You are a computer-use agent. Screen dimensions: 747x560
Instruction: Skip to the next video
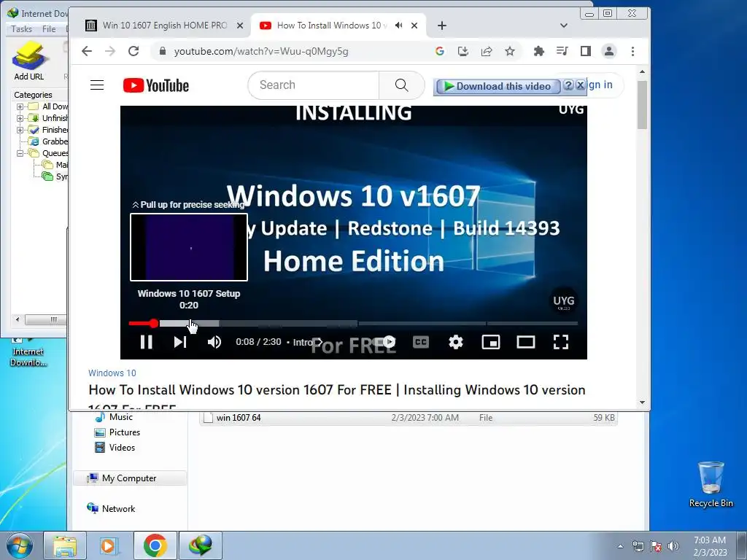[x=180, y=342]
